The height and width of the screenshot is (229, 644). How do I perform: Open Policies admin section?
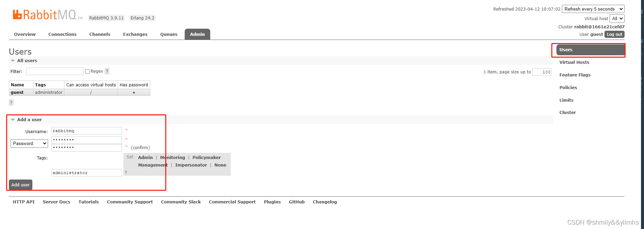pos(568,87)
